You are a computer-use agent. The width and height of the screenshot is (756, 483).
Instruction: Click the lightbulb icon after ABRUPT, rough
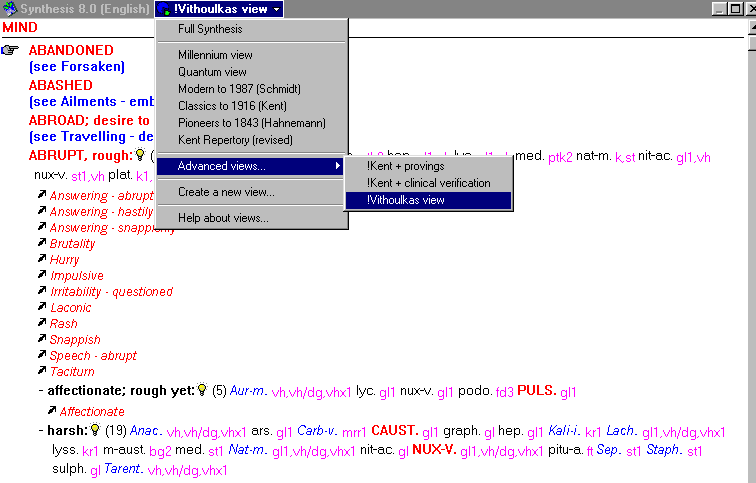(140, 154)
